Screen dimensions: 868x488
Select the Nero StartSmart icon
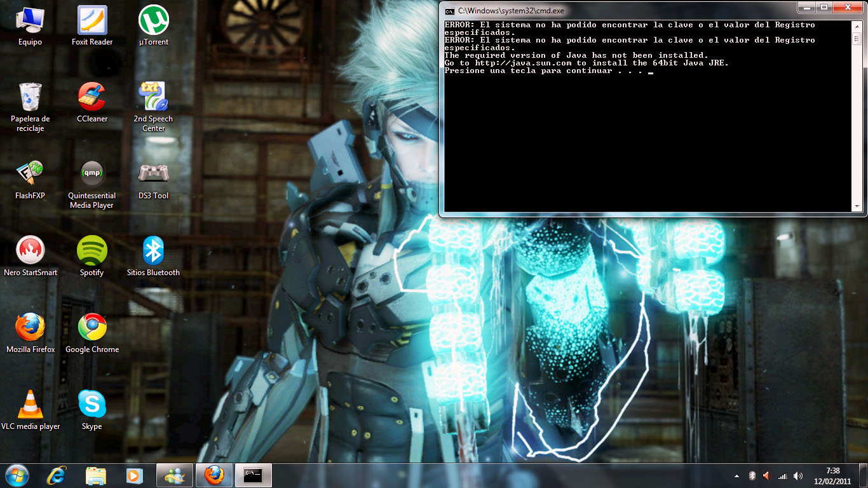click(x=30, y=257)
